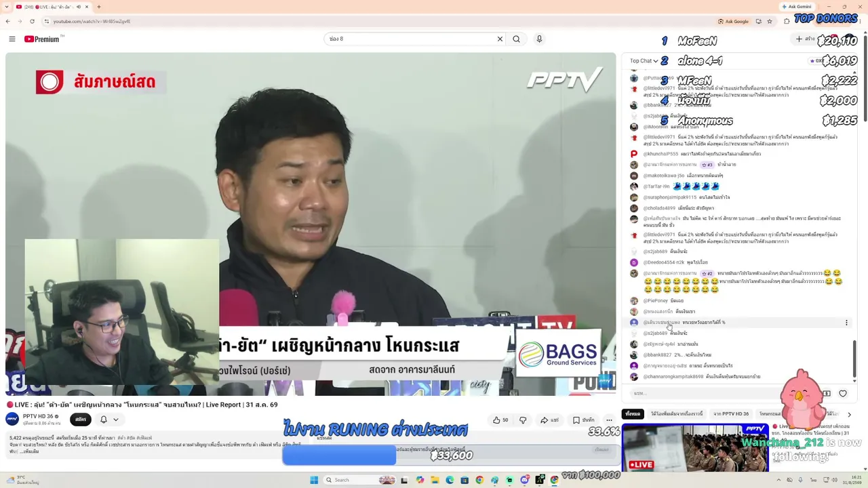Click chat username @makotoikawa
Screen dimensions: 868x488
tap(663, 176)
